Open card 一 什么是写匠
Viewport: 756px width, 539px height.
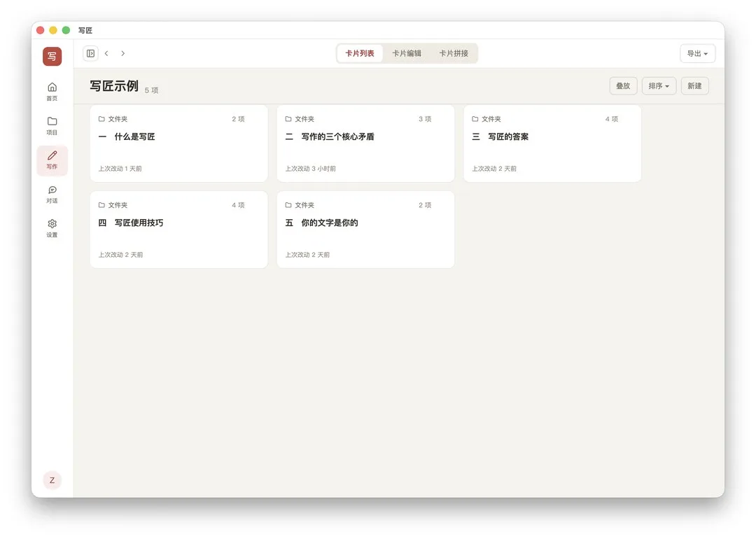[179, 143]
